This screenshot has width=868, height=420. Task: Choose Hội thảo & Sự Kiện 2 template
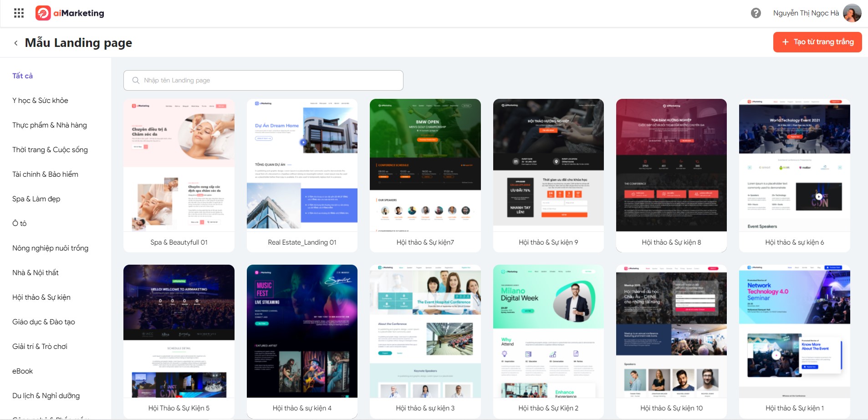coord(548,341)
